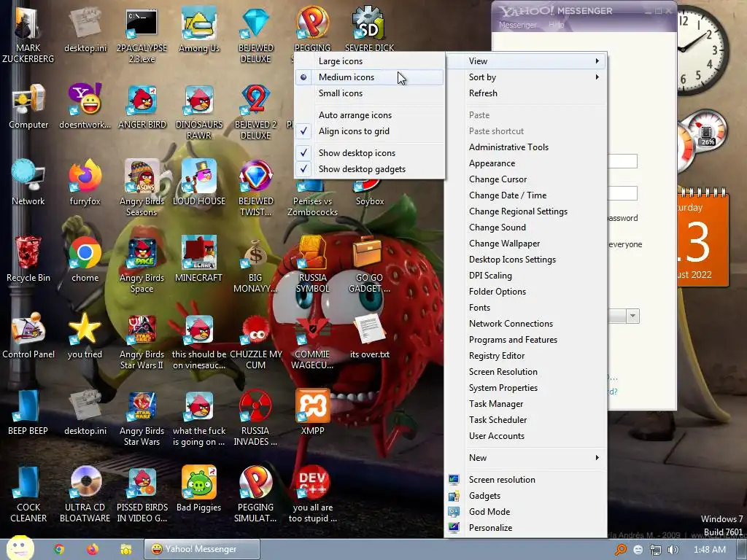
Task: Select the Bad Piggies desktop icon
Action: point(199,489)
